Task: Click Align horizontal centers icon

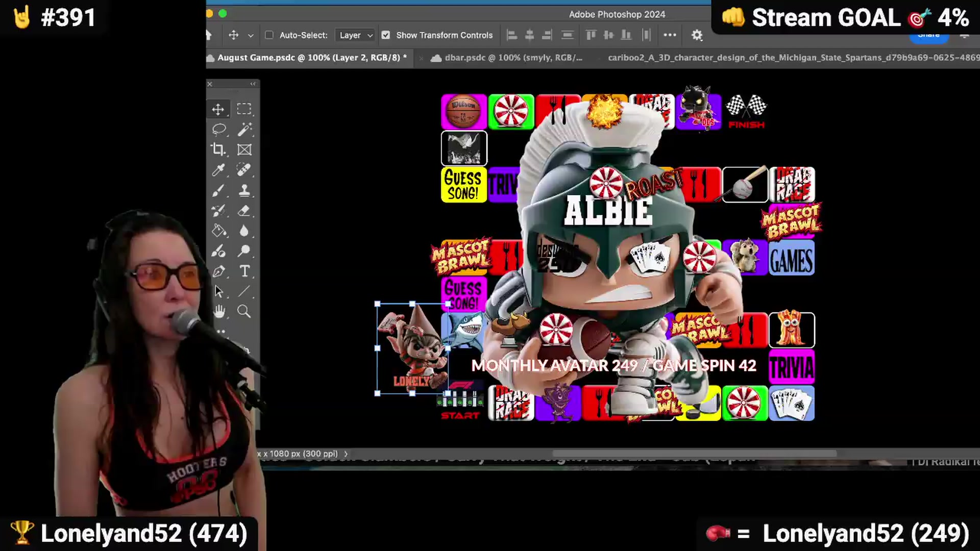Action: (x=529, y=35)
